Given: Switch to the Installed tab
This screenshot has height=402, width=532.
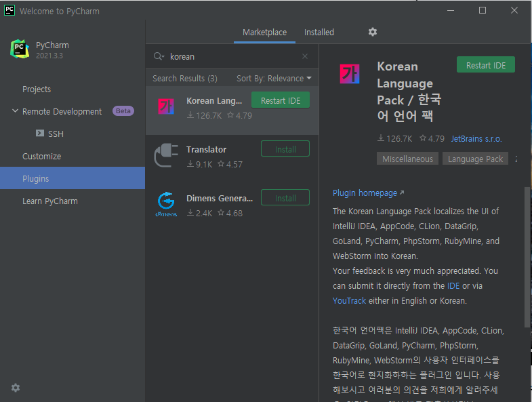Looking at the screenshot, I should click(319, 33).
